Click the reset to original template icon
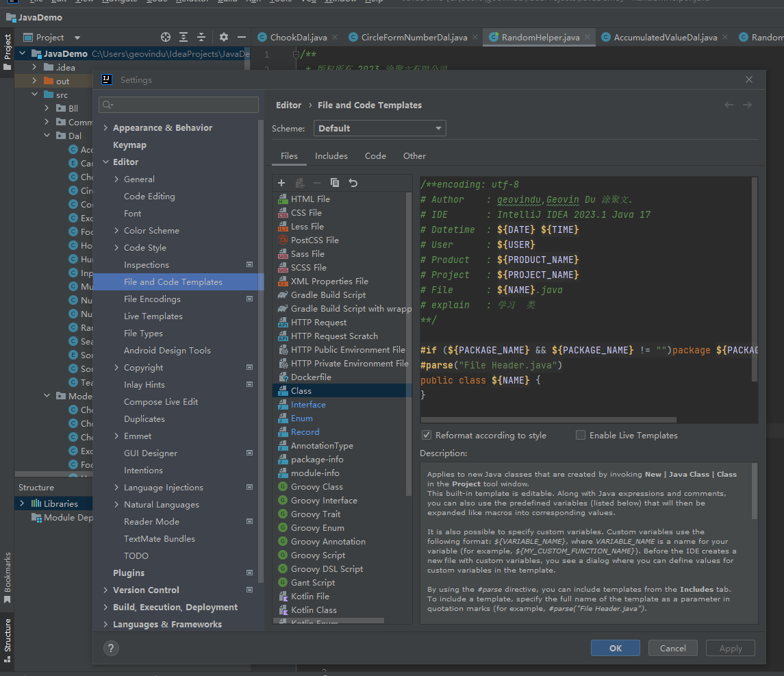This screenshot has width=784, height=676. [353, 183]
